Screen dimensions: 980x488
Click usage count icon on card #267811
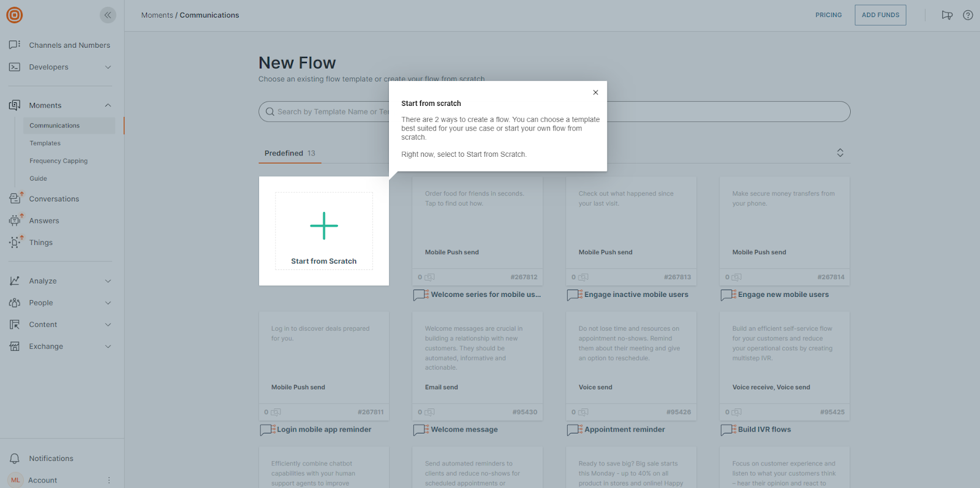[x=276, y=412]
